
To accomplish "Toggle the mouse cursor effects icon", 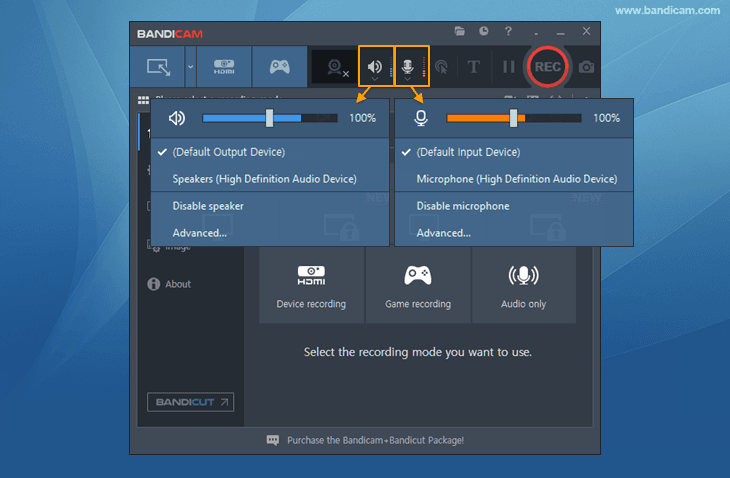I will (x=441, y=68).
